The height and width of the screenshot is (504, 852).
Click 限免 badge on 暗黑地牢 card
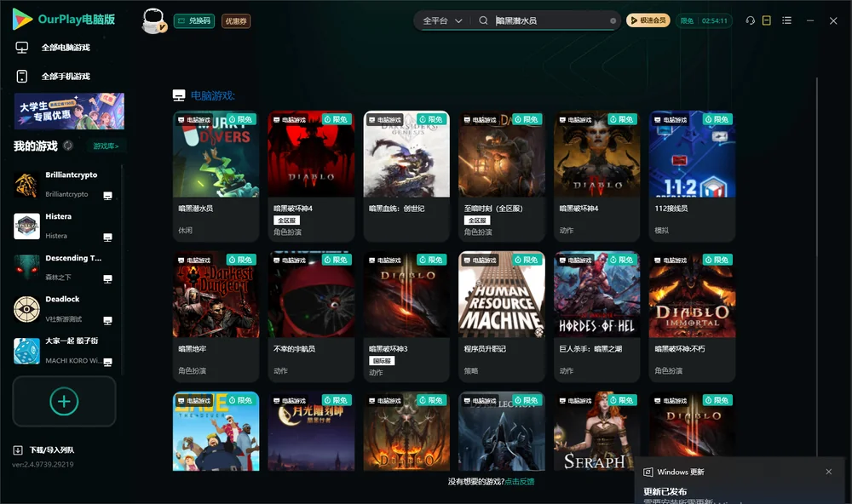point(241,260)
